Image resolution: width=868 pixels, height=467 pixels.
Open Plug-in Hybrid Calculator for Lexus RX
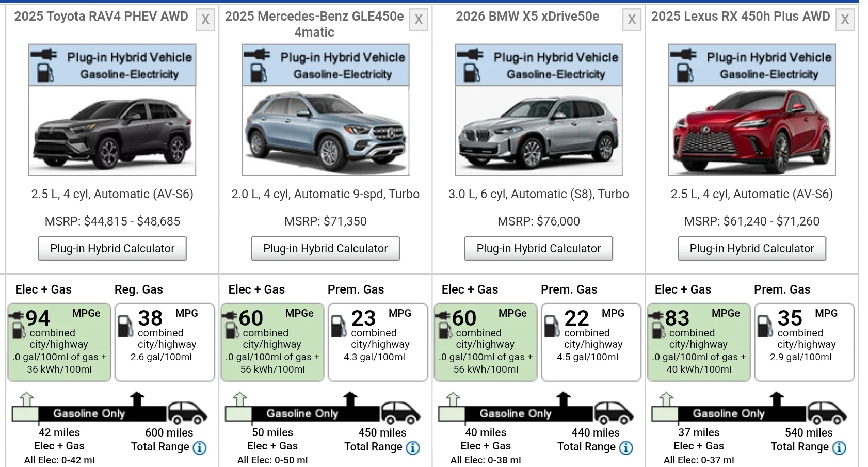point(752,248)
